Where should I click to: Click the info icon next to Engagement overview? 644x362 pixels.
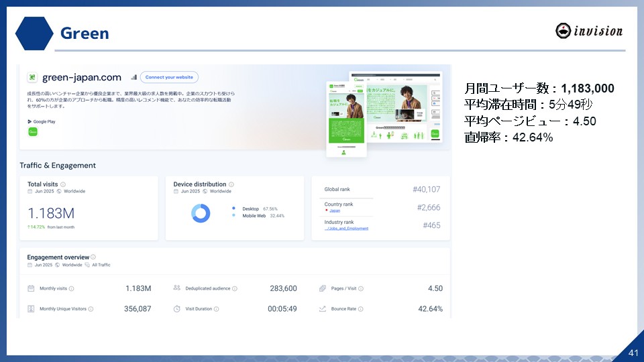click(93, 257)
